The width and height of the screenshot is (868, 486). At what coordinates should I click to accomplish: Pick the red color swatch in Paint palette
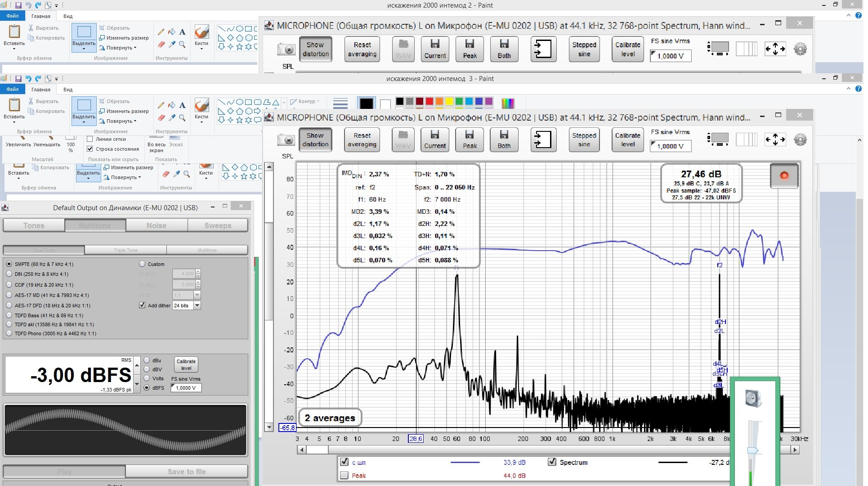pyautogui.click(x=429, y=101)
